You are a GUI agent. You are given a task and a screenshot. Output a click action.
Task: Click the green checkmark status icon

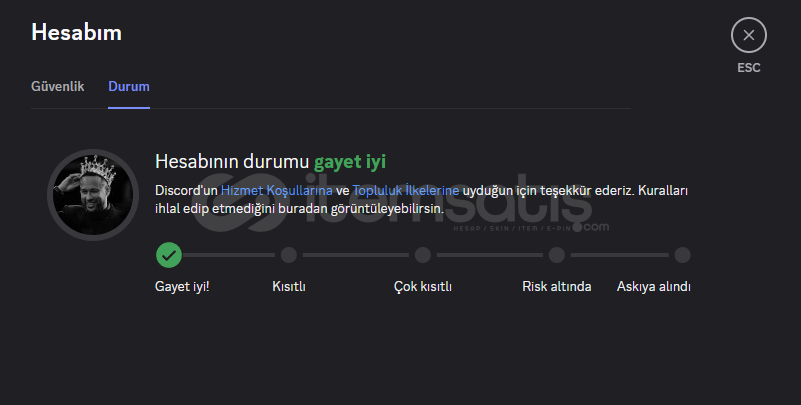click(169, 255)
